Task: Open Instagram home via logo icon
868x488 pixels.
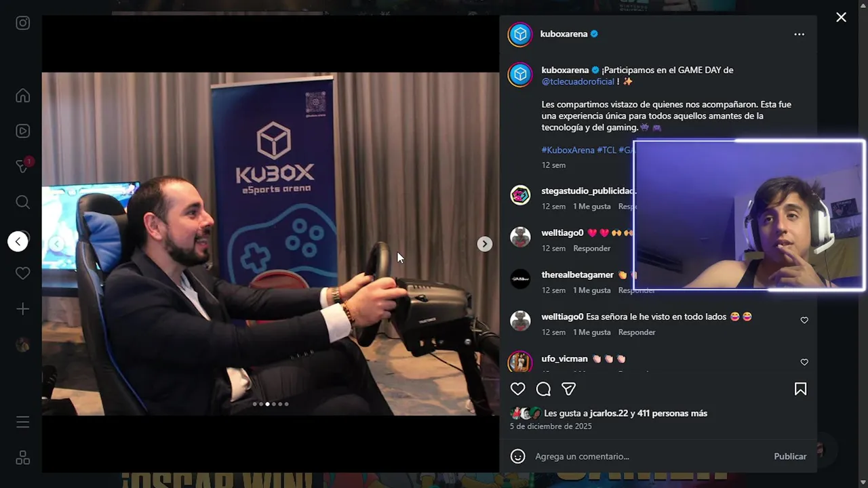Action: 23,23
